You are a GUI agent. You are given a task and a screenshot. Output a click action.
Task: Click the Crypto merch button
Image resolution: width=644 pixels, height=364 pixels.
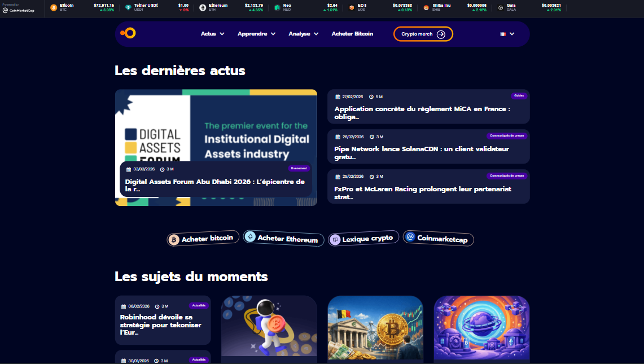click(x=423, y=34)
